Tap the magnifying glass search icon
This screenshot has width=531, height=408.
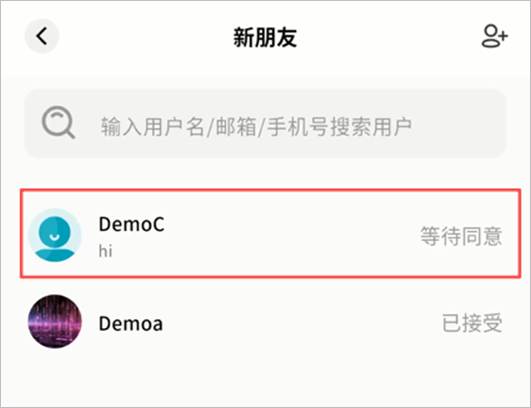coord(58,123)
